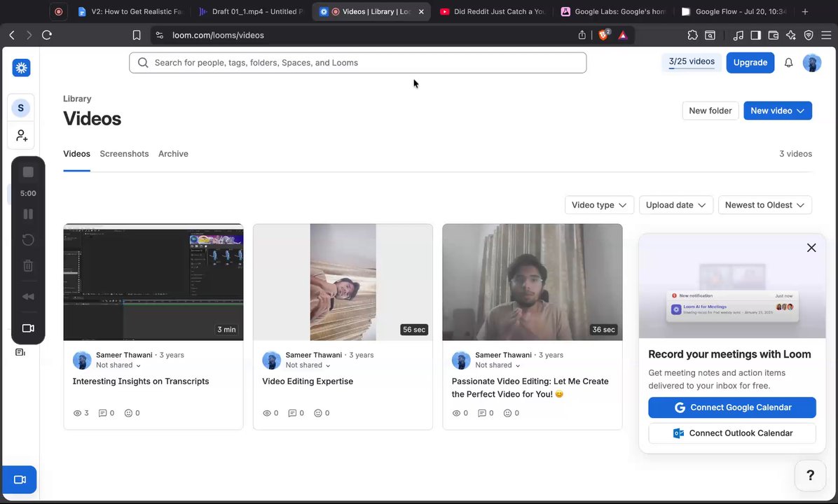Pause the recording in the control bar
Viewport: 838px width, 504px height.
click(28, 214)
